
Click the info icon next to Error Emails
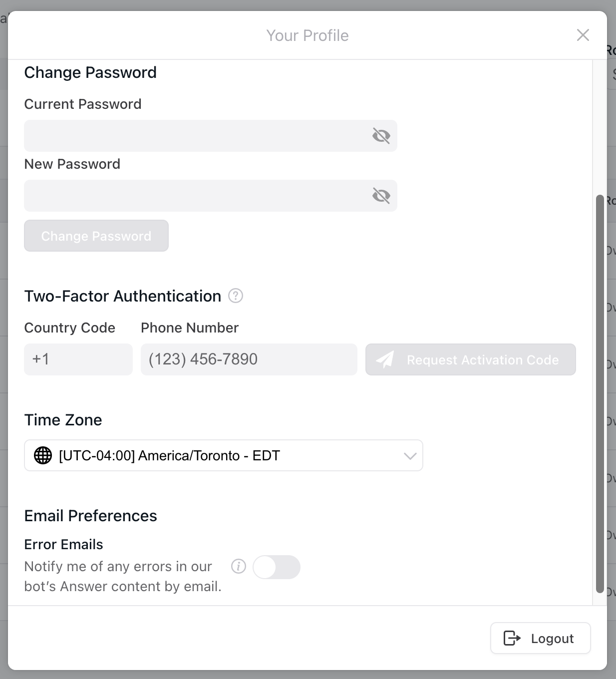pos(239,567)
